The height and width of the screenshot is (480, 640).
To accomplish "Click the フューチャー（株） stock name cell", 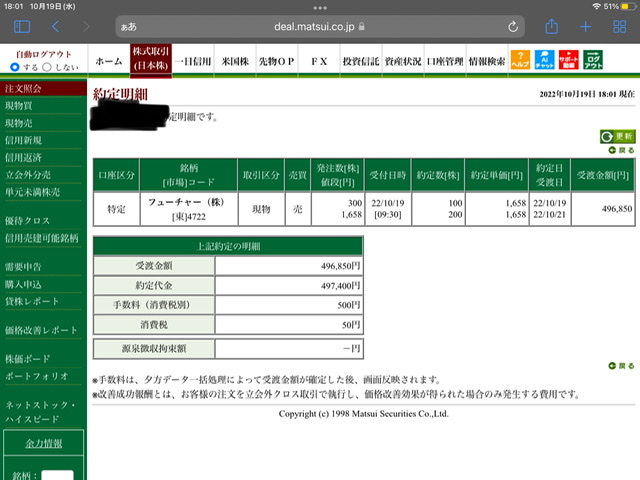I will pyautogui.click(x=186, y=202).
